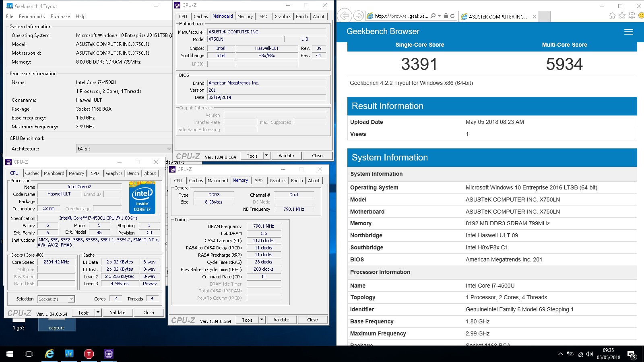The image size is (644, 362).
Task: Click the Intel Core i7-4500U name in Geekbench app
Action: [96, 82]
